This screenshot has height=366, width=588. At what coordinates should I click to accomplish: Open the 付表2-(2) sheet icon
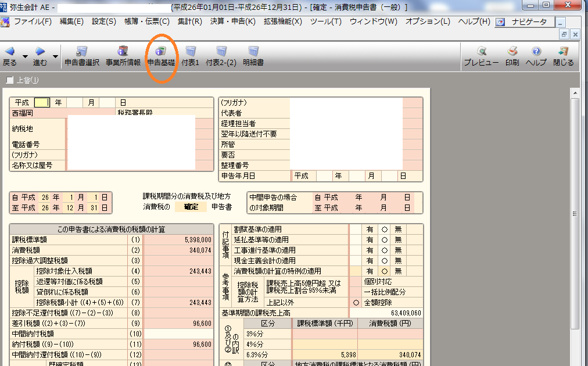[x=221, y=52]
